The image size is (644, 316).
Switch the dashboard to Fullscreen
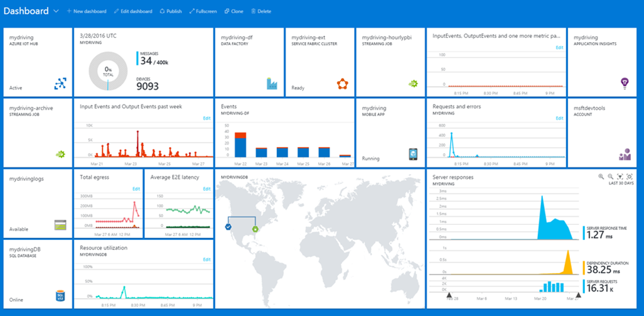pos(204,11)
